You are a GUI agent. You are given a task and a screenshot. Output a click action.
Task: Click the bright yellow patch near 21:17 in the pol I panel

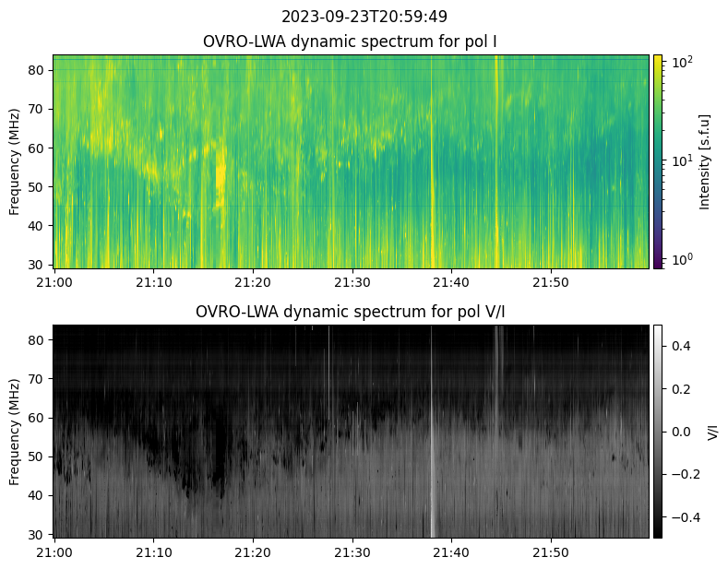point(221,175)
